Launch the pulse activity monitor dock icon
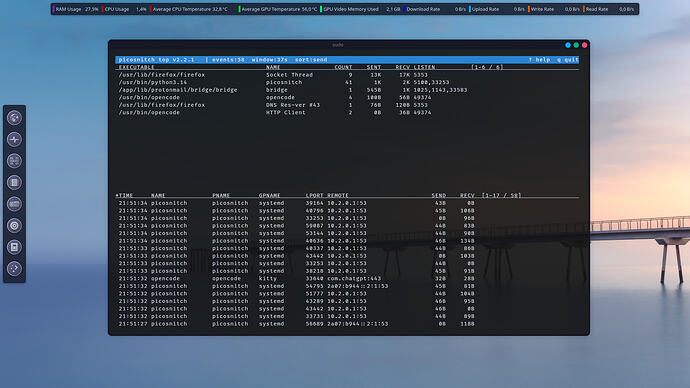 coord(14,139)
